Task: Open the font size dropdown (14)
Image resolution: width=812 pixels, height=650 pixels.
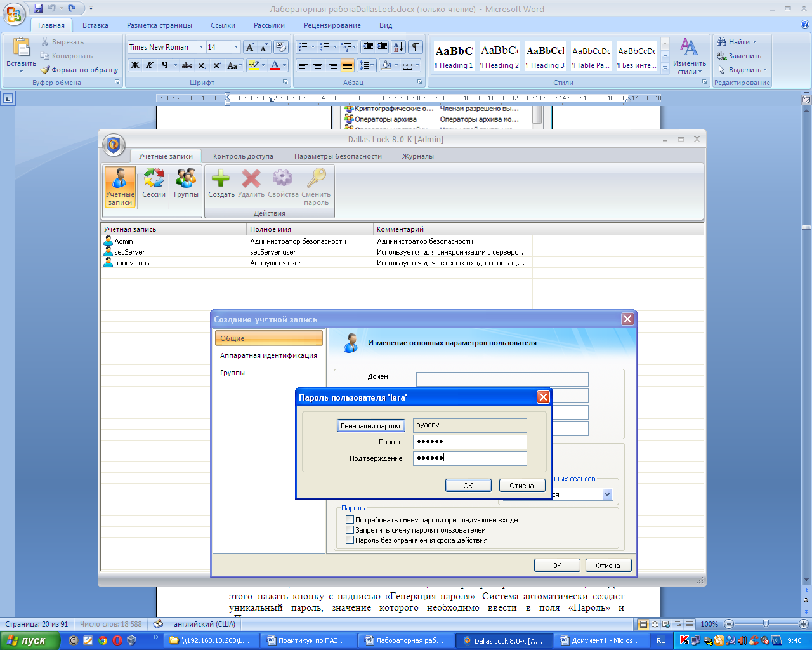Action: [x=236, y=47]
